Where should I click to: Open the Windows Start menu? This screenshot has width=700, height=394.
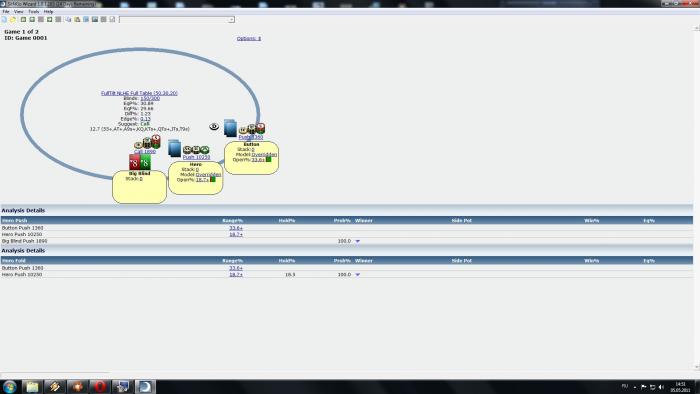(x=9, y=386)
